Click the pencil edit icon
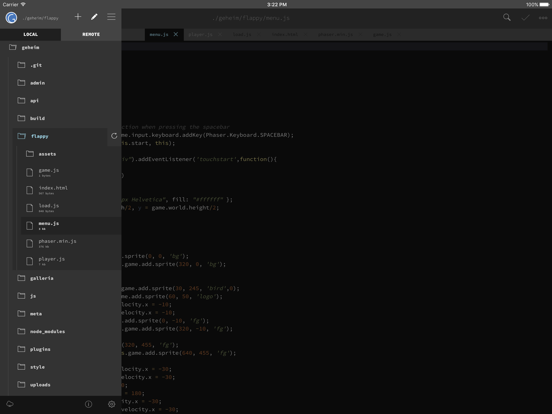 tap(94, 17)
